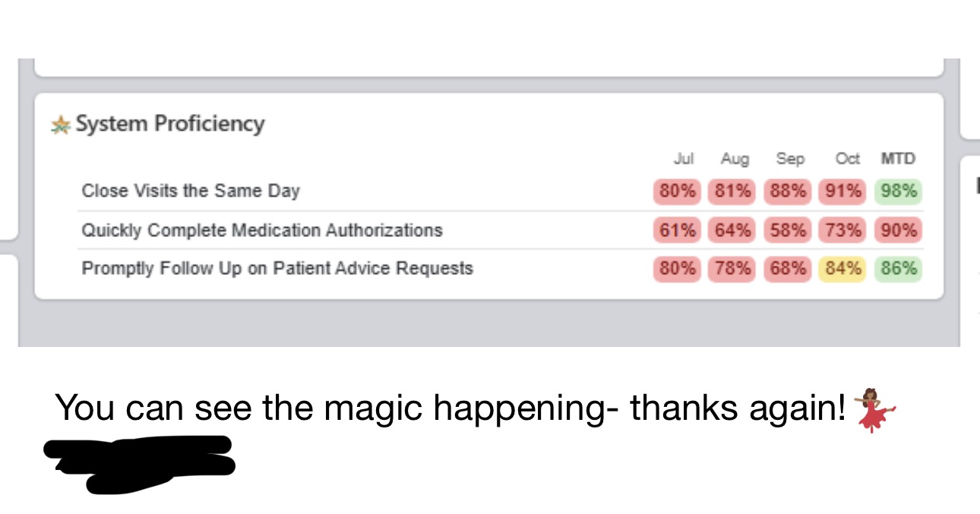Click the 78% August advice requests badge
The width and height of the screenshot is (980, 514).
click(x=732, y=269)
